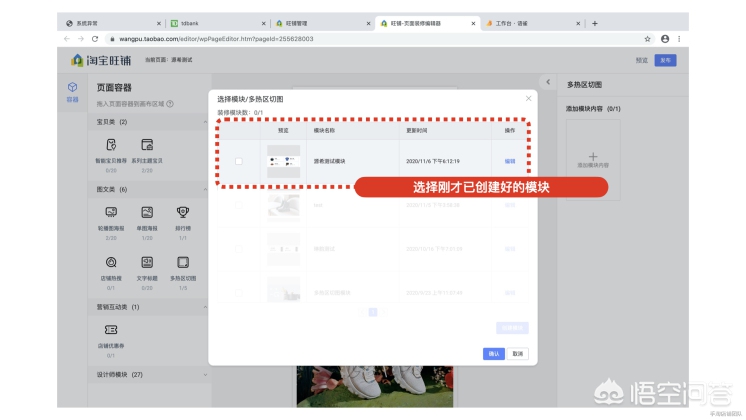Click the browser address bar URL
This screenshot has height=420, width=746.
216,39
